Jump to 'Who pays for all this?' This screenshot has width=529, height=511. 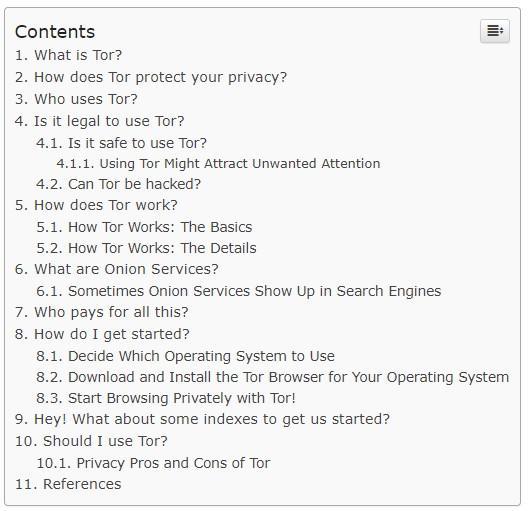(102, 312)
